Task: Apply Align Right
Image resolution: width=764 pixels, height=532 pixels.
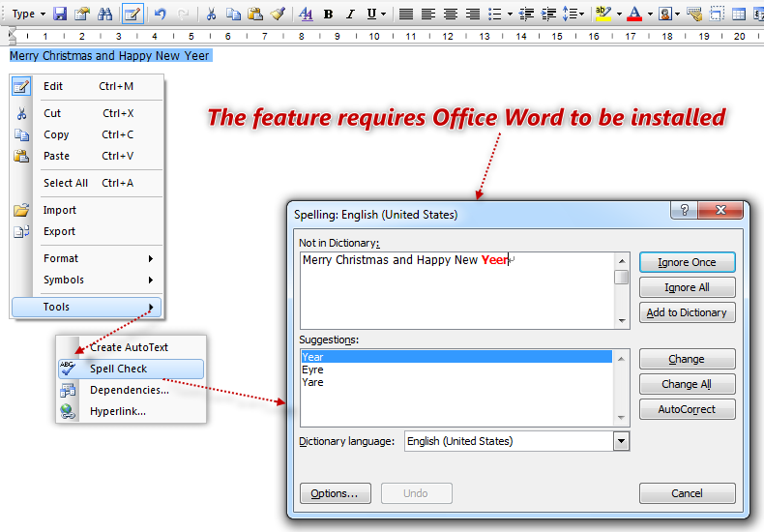Action: click(x=473, y=14)
